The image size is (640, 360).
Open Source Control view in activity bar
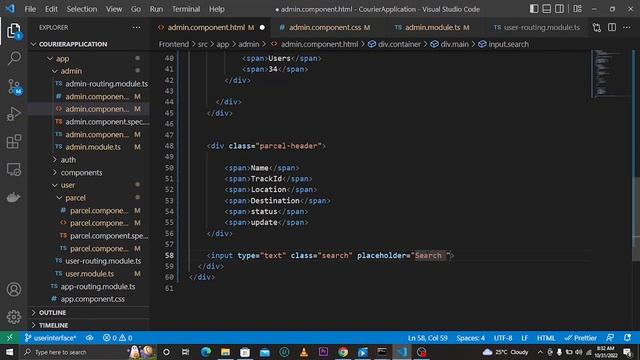tap(14, 87)
